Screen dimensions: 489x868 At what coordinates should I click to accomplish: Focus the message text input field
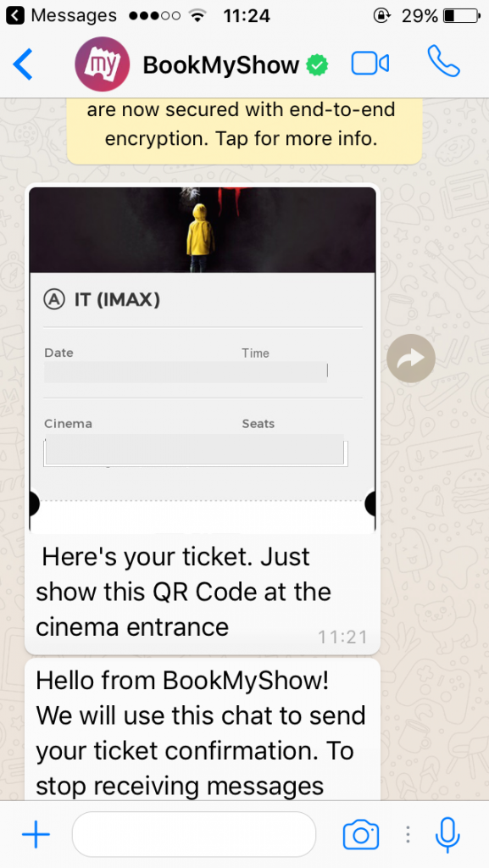[x=193, y=834]
